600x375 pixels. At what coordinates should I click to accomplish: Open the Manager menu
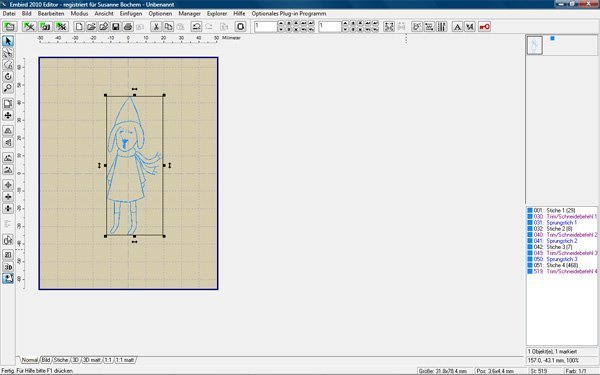click(x=189, y=13)
